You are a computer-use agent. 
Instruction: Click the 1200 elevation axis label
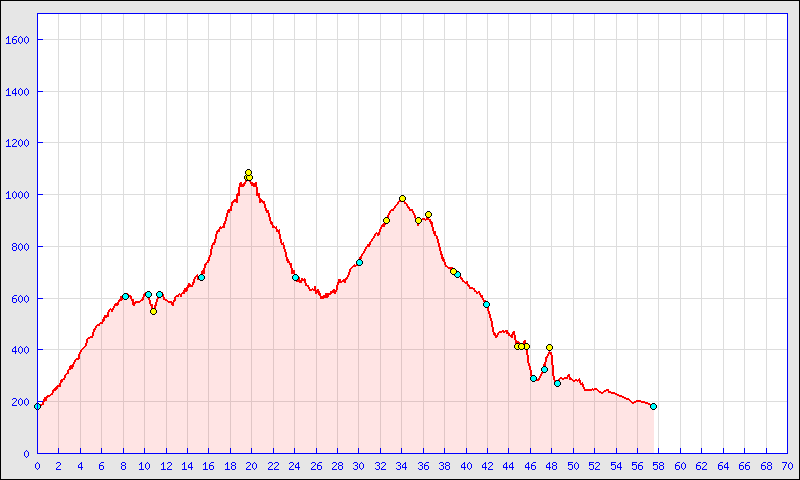pos(17,143)
